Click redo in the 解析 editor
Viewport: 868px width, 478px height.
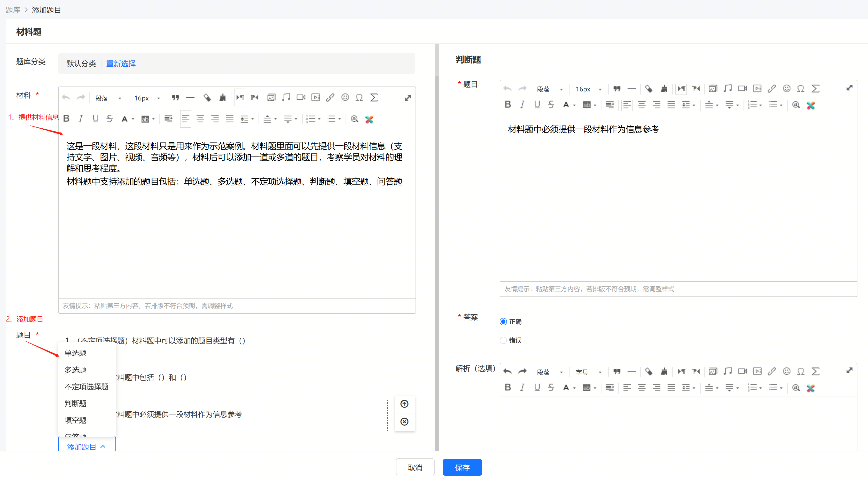522,371
